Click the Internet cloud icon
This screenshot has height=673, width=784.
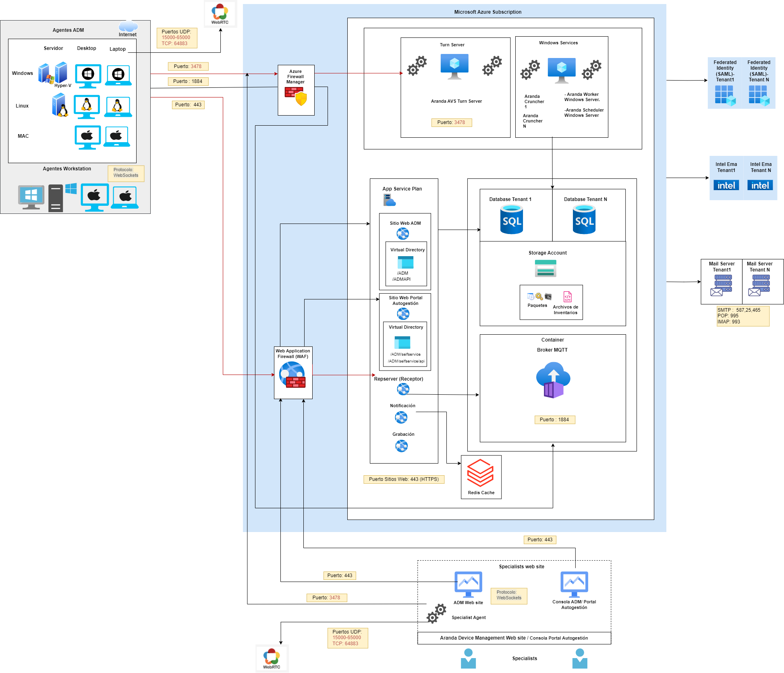(128, 26)
